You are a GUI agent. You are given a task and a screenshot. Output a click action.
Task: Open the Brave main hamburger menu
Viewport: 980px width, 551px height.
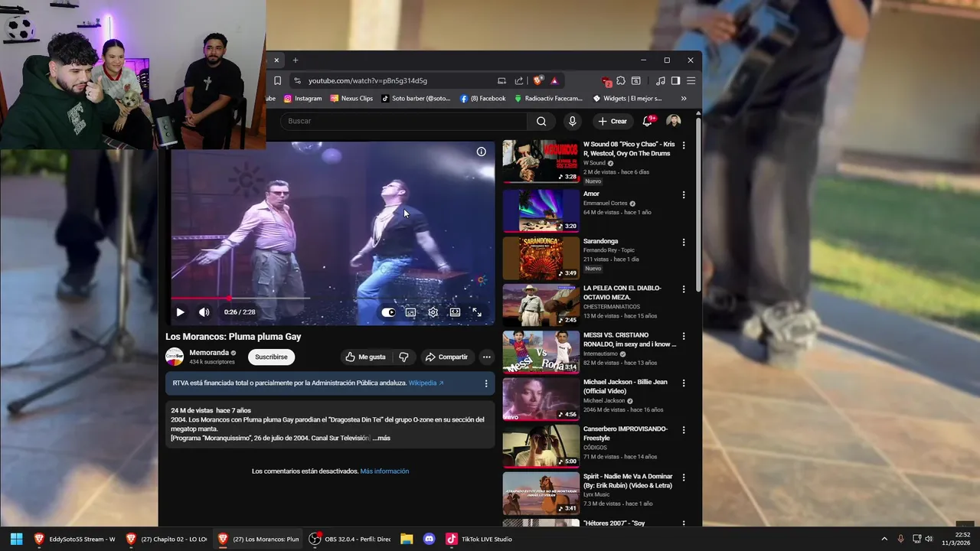691,80
